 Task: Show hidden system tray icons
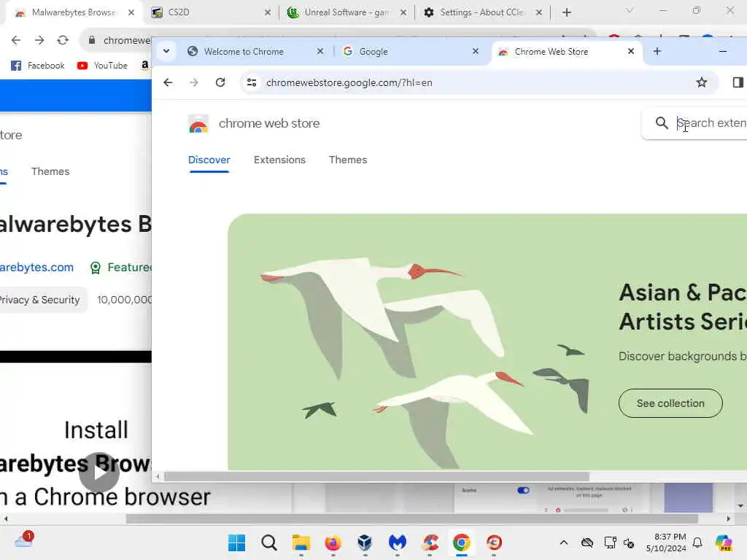pyautogui.click(x=564, y=542)
